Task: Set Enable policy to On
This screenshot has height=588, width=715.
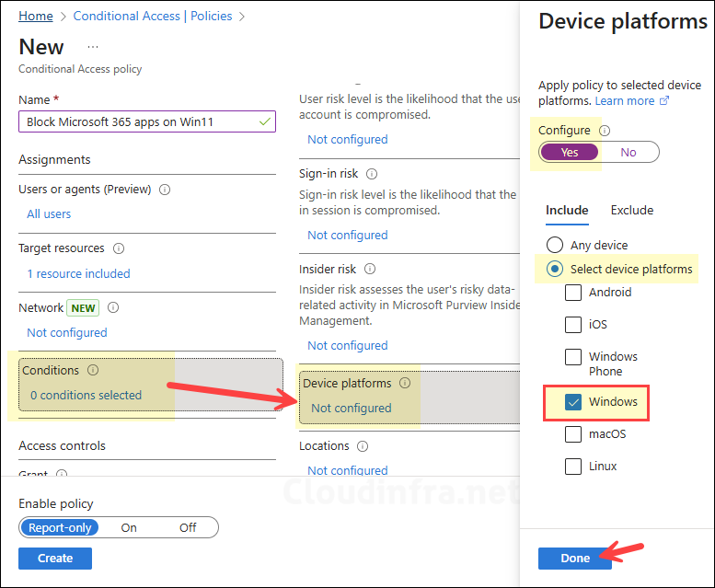Action: [x=129, y=527]
